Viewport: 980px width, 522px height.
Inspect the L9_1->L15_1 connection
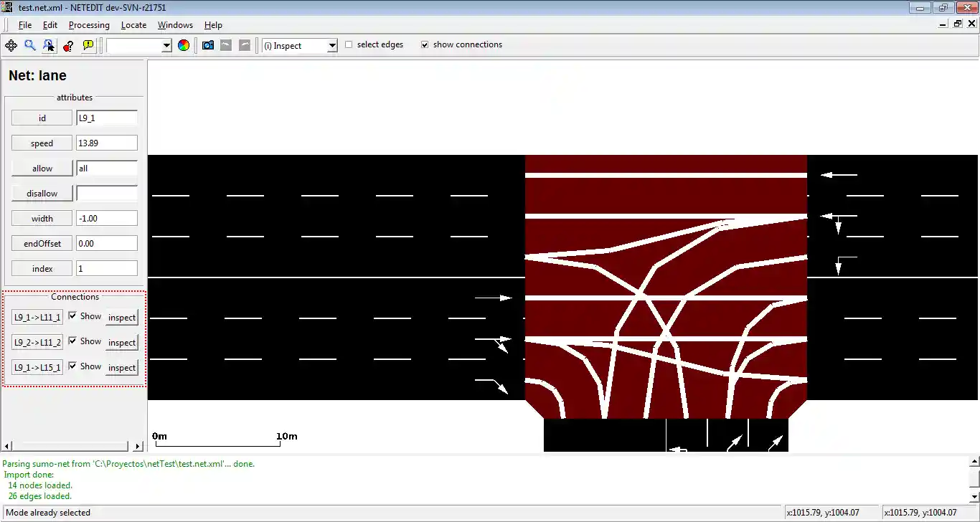pyautogui.click(x=122, y=367)
